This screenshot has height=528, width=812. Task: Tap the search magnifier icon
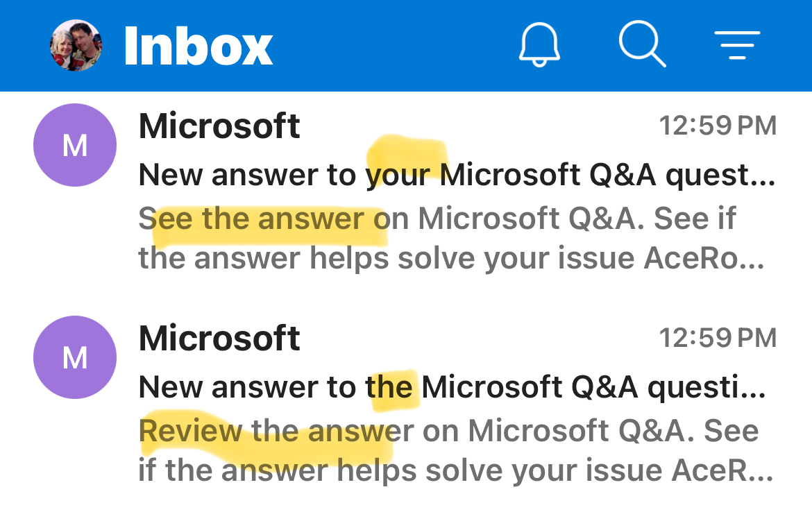click(x=642, y=44)
